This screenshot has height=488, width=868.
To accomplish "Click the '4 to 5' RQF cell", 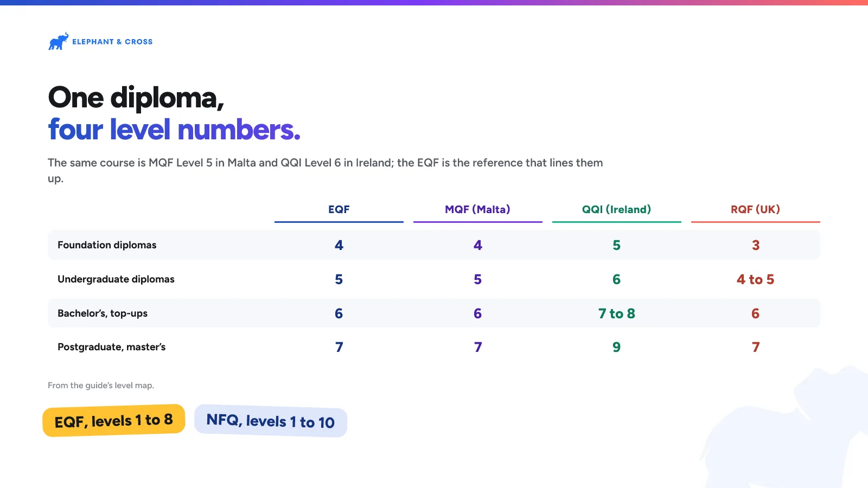I will click(756, 279).
